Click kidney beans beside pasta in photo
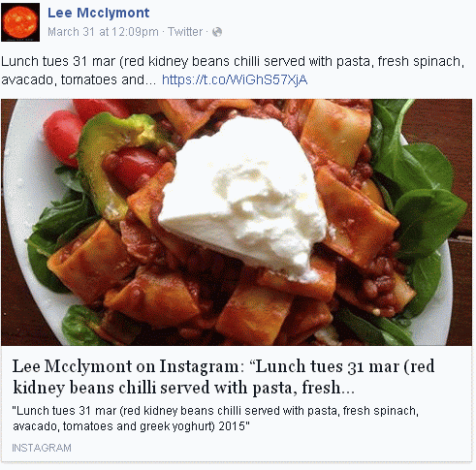Viewport: 476px width, 470px height. click(376, 284)
